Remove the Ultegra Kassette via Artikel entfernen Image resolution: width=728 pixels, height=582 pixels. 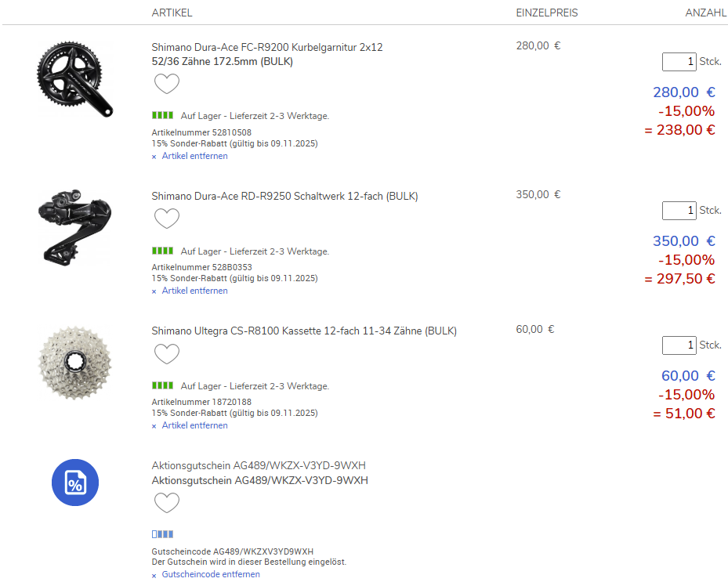point(194,425)
